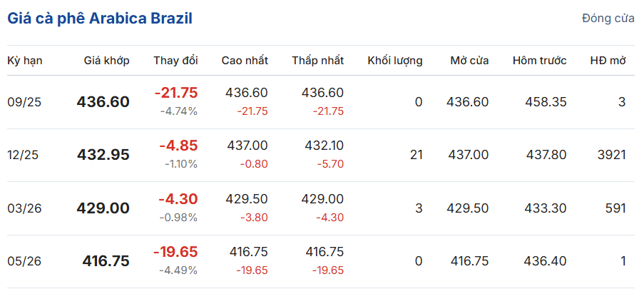This screenshot has width=644, height=294.
Task: Select the previous day price 458.35
Action: coord(545,102)
